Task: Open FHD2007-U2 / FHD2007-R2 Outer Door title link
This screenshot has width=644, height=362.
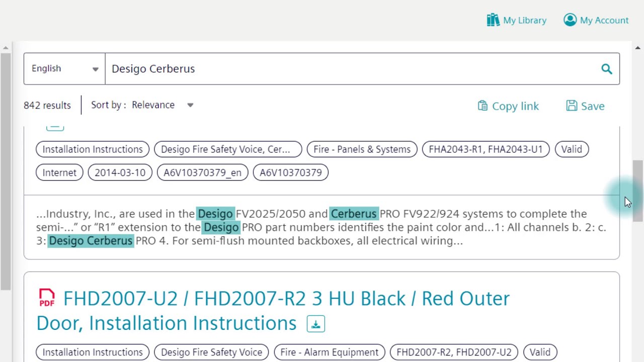Action: point(273,311)
